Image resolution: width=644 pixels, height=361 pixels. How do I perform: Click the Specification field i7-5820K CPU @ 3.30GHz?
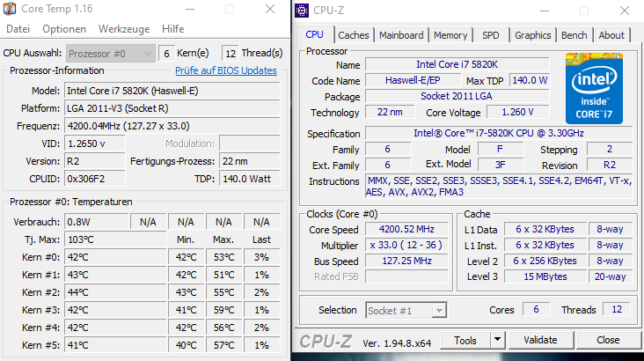499,133
